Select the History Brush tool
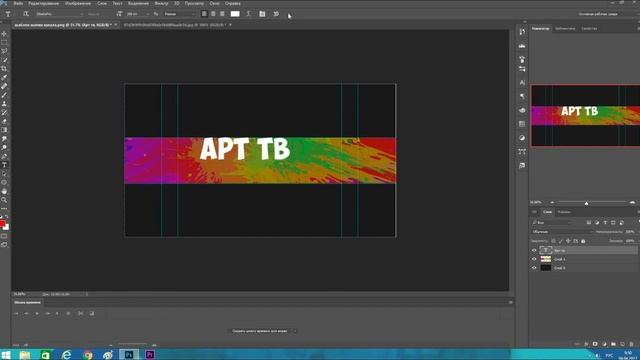The image size is (640, 360). pyautogui.click(x=4, y=112)
